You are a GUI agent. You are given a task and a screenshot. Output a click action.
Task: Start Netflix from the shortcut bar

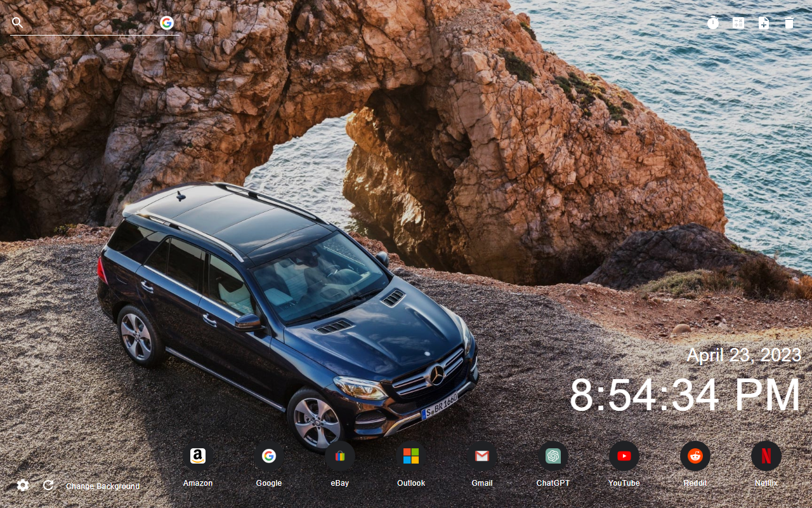[x=766, y=455]
